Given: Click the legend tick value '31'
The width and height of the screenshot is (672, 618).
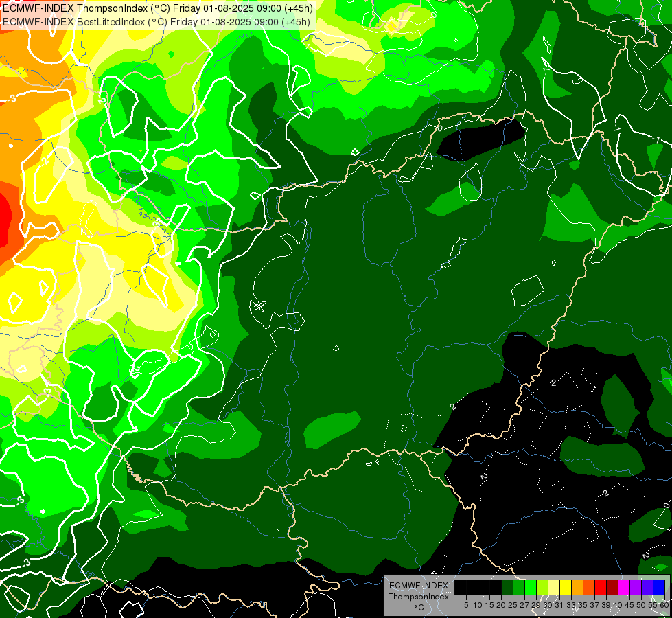Looking at the screenshot, I should point(560,605).
